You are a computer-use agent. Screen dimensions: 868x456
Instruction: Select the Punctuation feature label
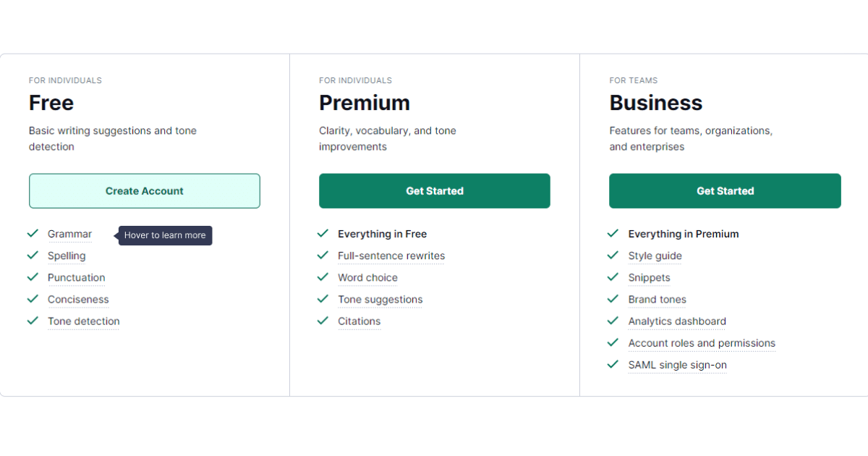(77, 278)
